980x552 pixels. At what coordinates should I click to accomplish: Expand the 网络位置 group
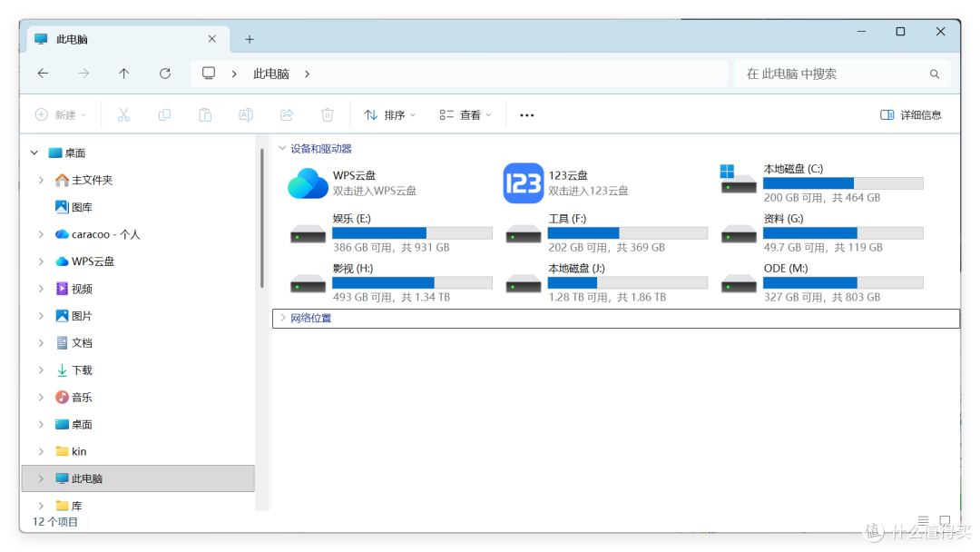[282, 318]
